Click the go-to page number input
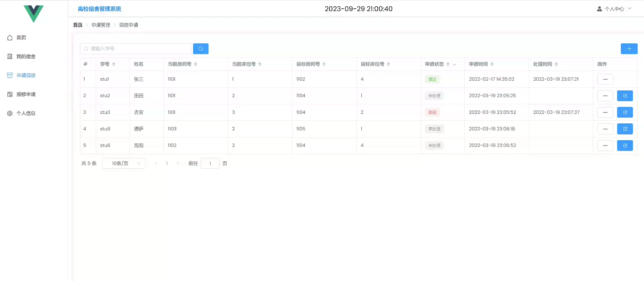Screen dimensions: 644x281 [210, 163]
